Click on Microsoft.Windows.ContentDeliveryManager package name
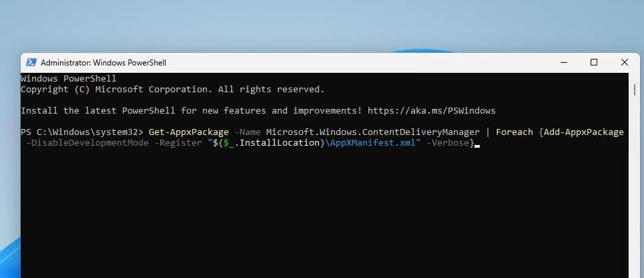 (x=372, y=132)
